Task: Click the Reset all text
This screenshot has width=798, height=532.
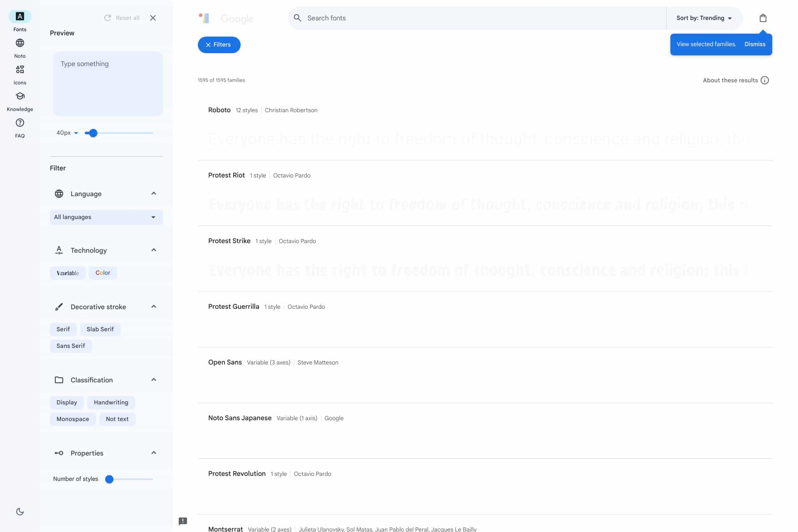Action: 128,18
